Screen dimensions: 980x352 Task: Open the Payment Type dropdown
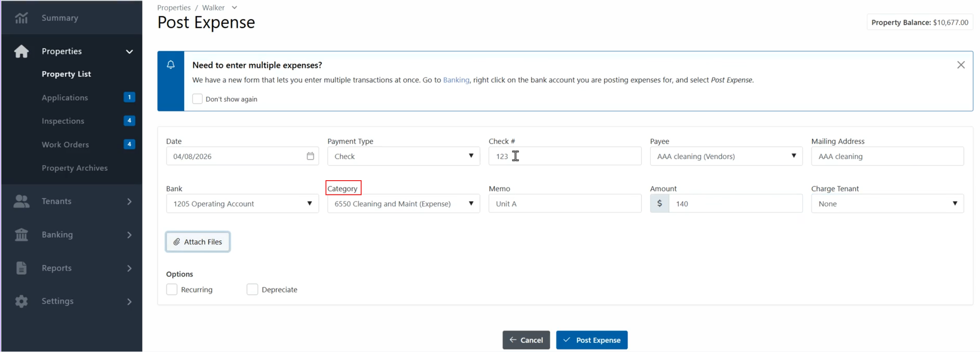coord(404,156)
